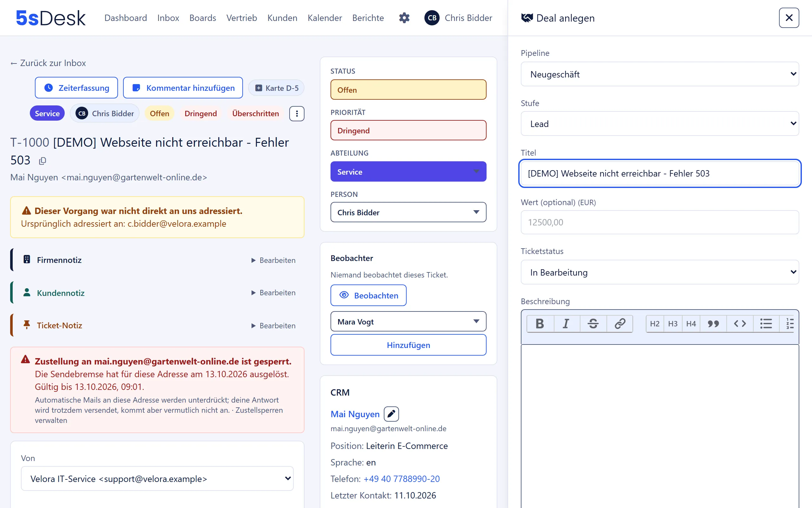Open the Pipeline dropdown

point(660,74)
